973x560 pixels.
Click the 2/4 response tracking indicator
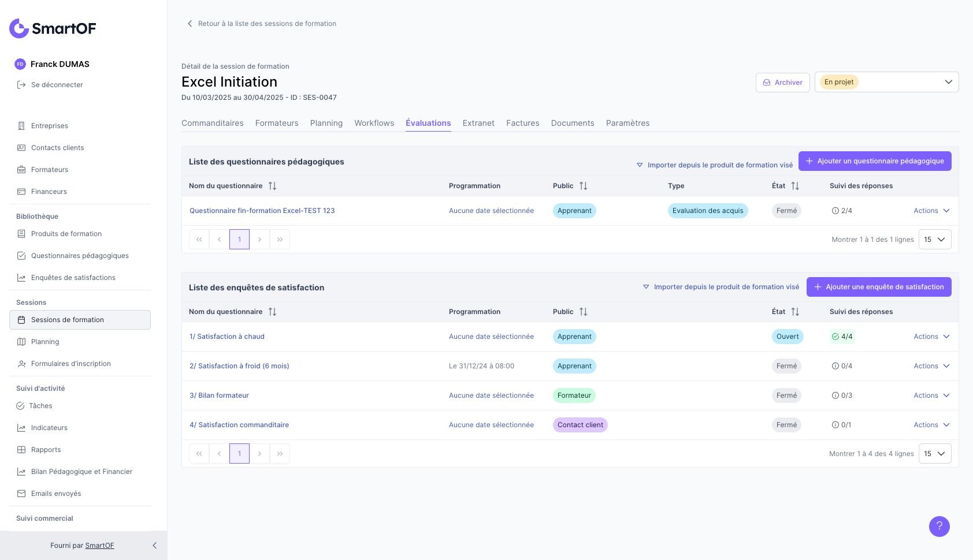pos(842,211)
